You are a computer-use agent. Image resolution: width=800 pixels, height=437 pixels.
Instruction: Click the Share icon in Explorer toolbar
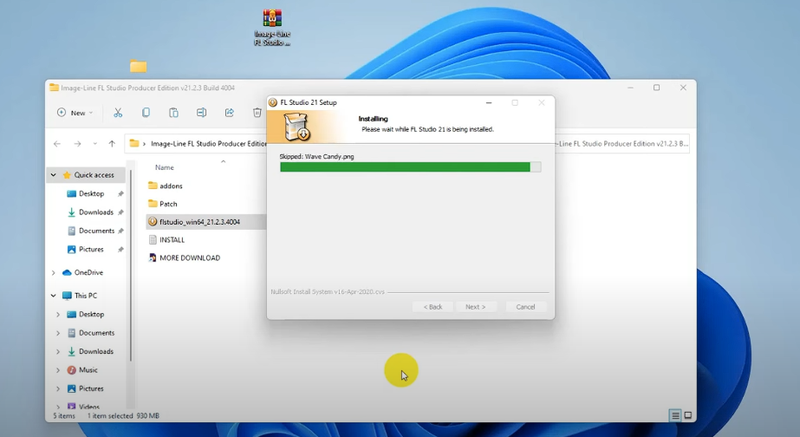click(x=229, y=113)
